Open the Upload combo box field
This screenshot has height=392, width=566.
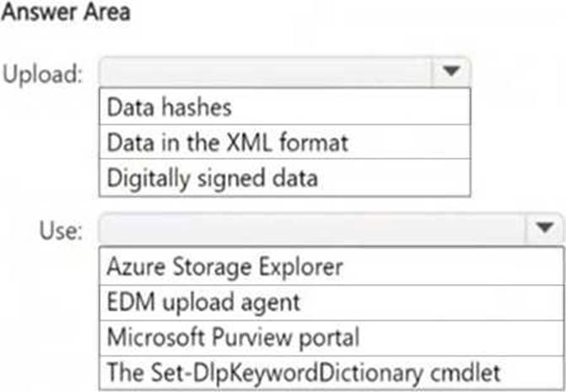click(x=266, y=72)
